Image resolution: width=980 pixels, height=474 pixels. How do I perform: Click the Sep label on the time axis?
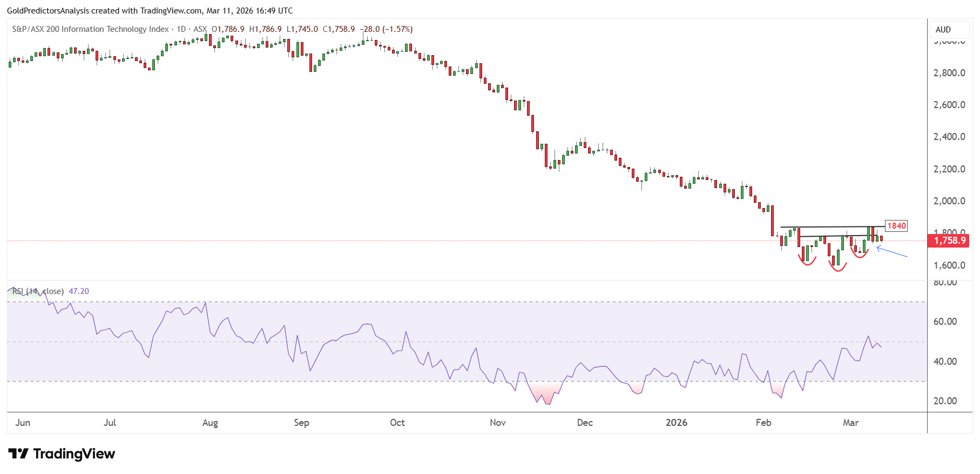pyautogui.click(x=301, y=423)
